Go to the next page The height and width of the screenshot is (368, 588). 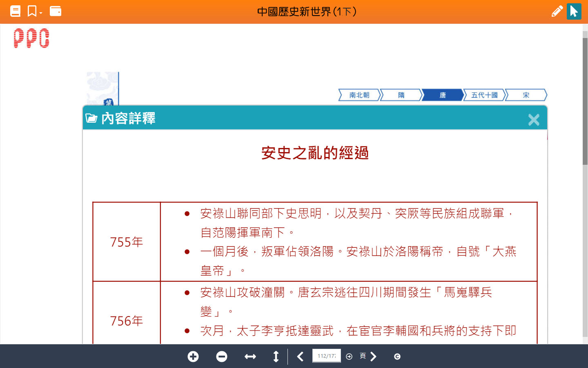coord(373,357)
